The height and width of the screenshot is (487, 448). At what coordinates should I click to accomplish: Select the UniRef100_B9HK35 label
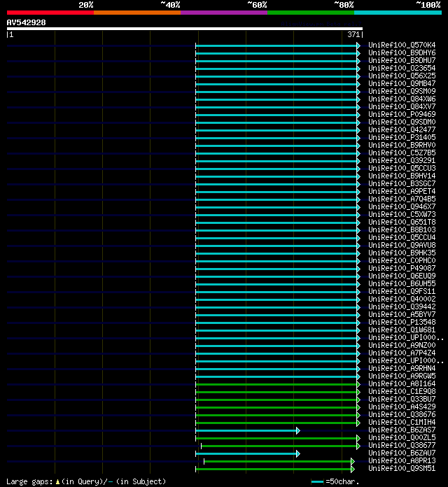(x=402, y=253)
